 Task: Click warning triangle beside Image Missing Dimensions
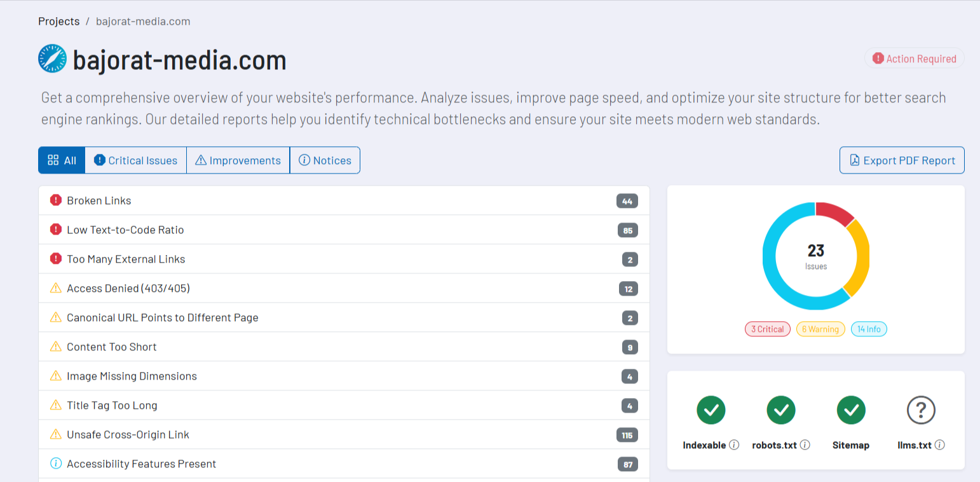click(x=56, y=376)
